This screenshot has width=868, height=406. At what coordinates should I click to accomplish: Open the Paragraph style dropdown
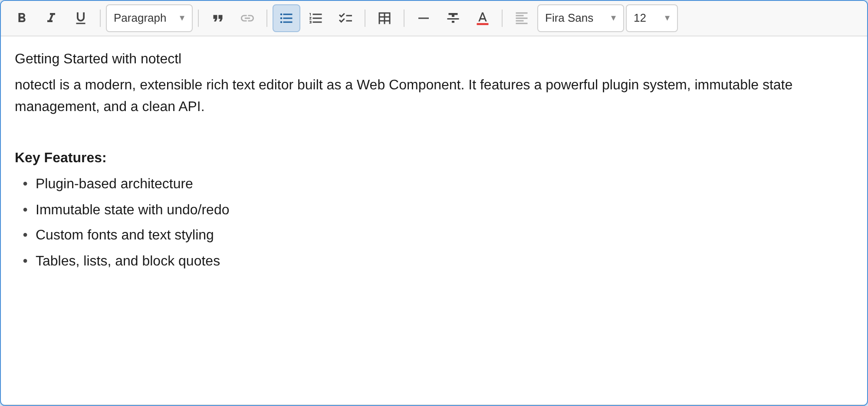(x=149, y=18)
